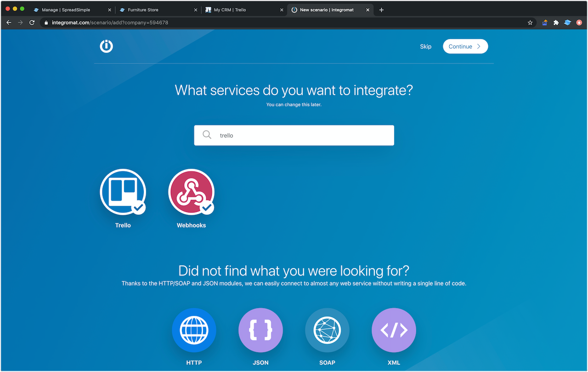This screenshot has width=588, height=372.
Task: Click the Integromat logo
Action: pos(106,46)
